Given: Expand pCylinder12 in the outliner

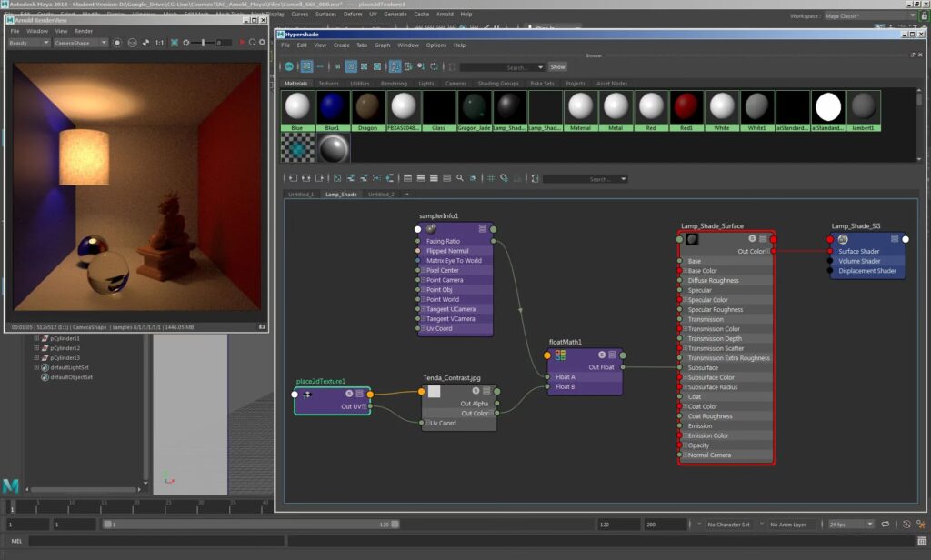Looking at the screenshot, I should coord(36,348).
